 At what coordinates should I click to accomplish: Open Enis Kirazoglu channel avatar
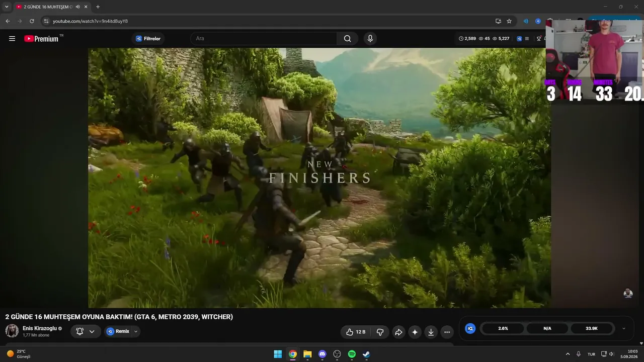click(12, 331)
